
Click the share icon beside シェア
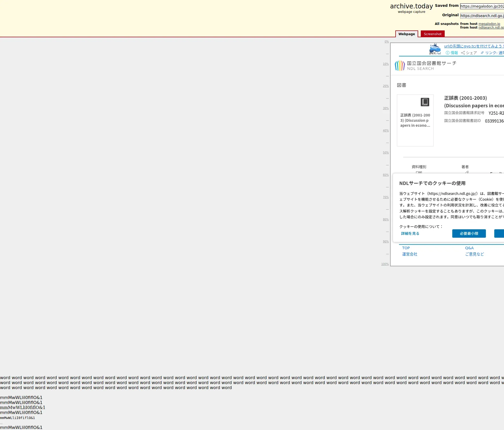(463, 53)
